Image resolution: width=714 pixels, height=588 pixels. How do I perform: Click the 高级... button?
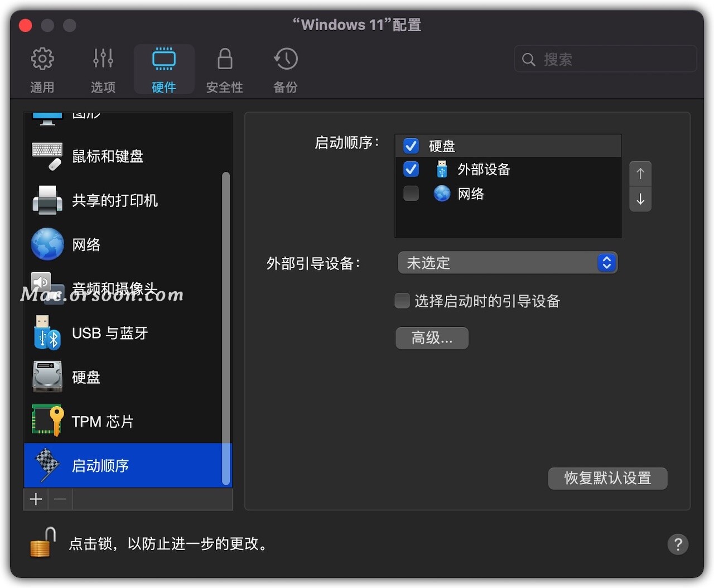(x=432, y=338)
